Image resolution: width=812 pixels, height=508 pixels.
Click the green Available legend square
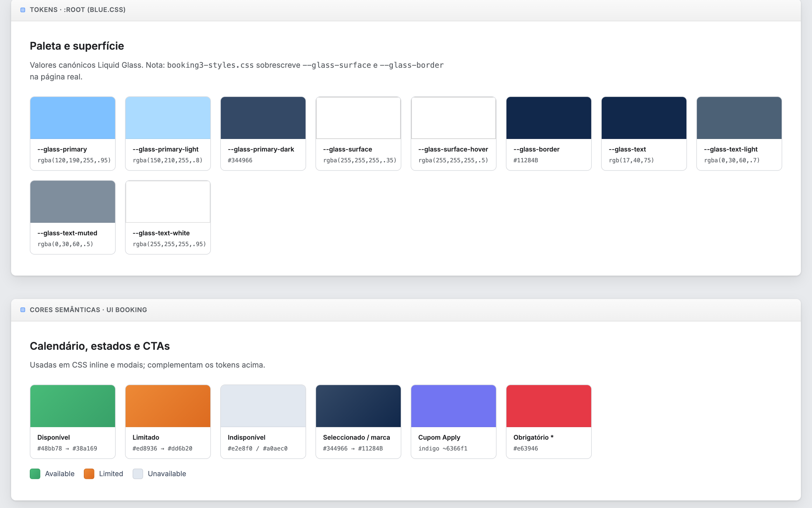coord(35,474)
